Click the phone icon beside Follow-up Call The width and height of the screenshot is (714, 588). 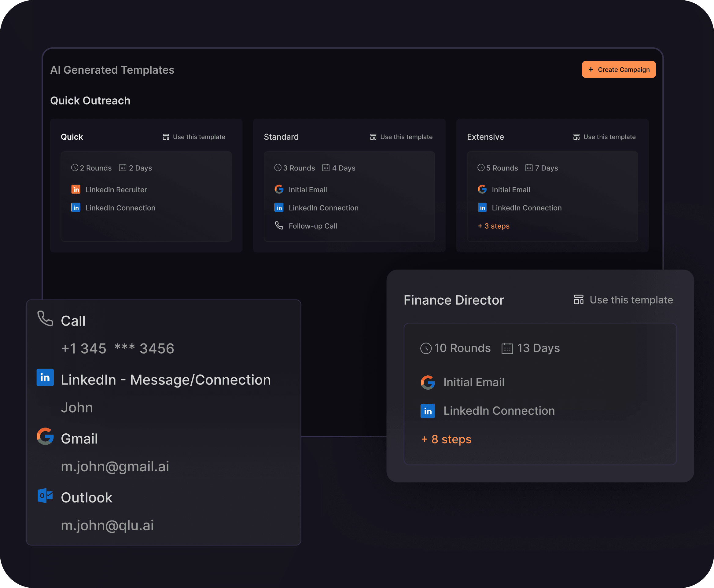279,226
